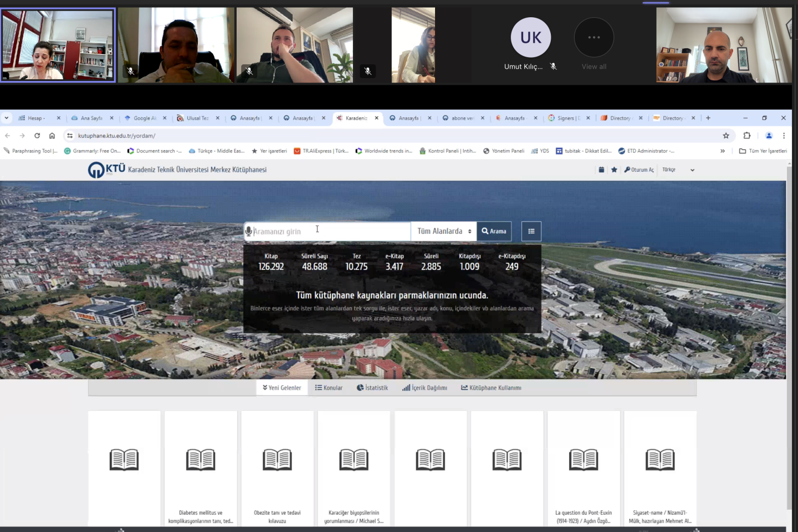
Task: Expand the hidden bookmarks overflow chevron
Action: 723,151
